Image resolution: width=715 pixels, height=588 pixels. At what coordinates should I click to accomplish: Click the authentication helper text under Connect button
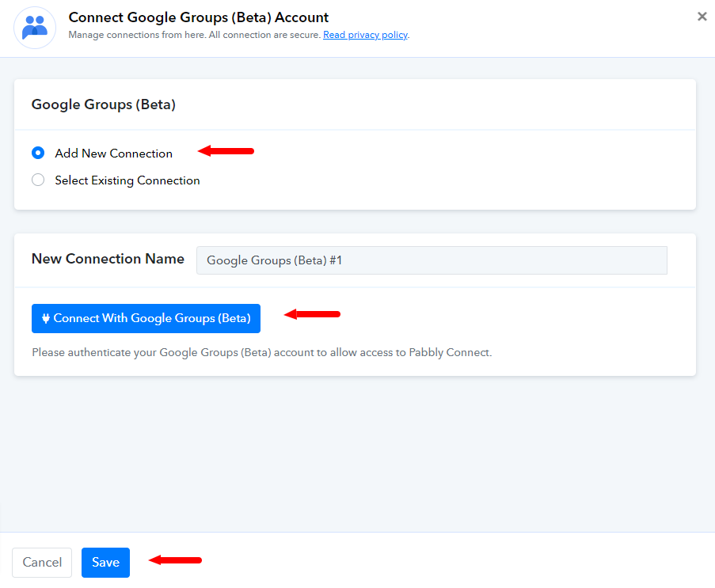click(x=262, y=352)
